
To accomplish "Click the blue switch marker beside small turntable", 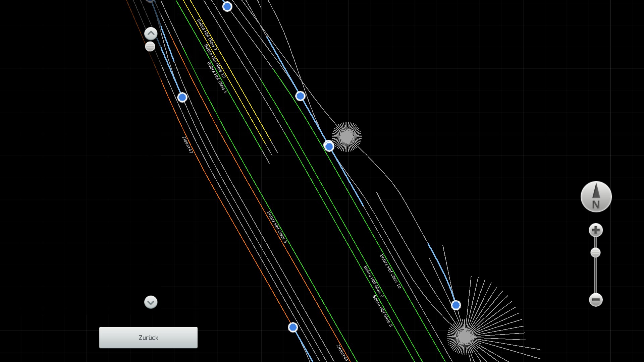I will point(329,146).
